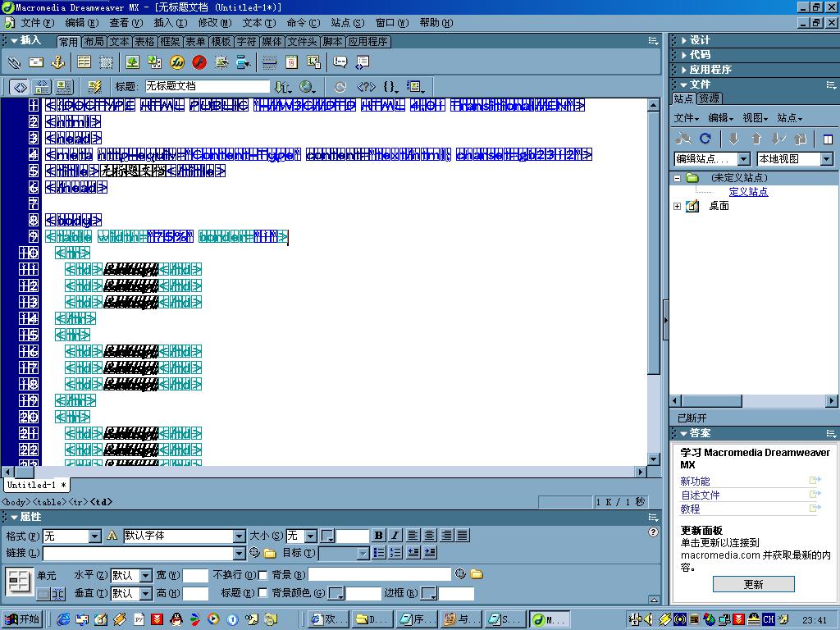This screenshot has height=630, width=840.
Task: Click the Insert Date calendar icon
Action: click(x=291, y=62)
